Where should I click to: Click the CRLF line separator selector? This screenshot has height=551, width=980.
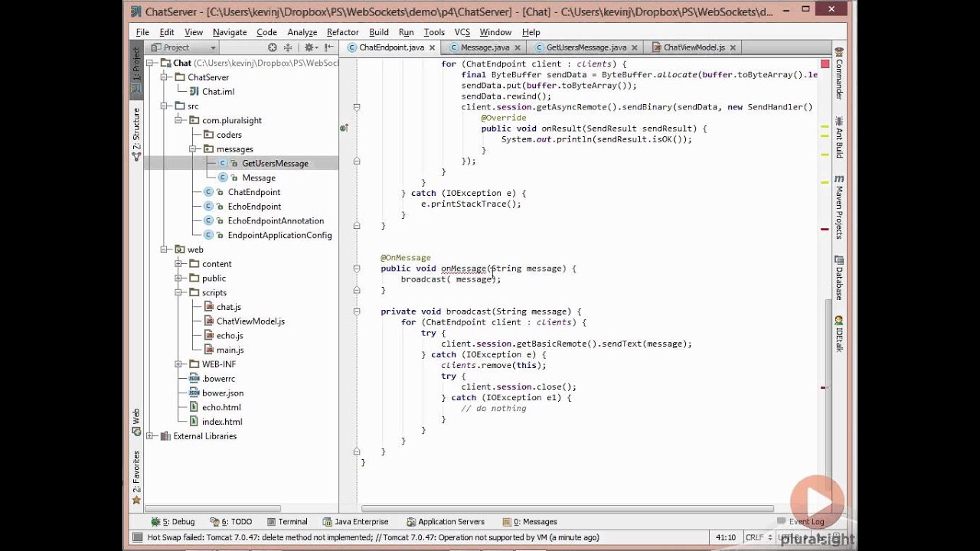758,537
